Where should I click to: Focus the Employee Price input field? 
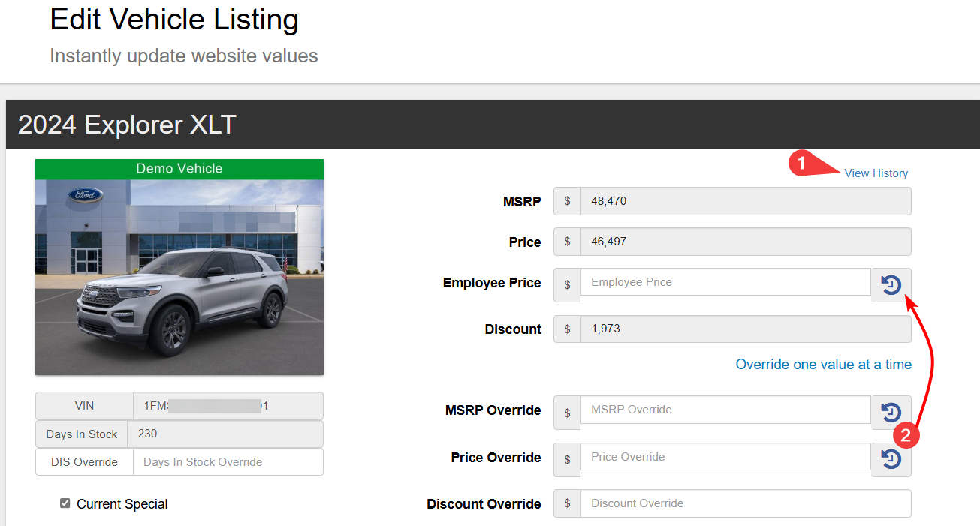tap(725, 282)
